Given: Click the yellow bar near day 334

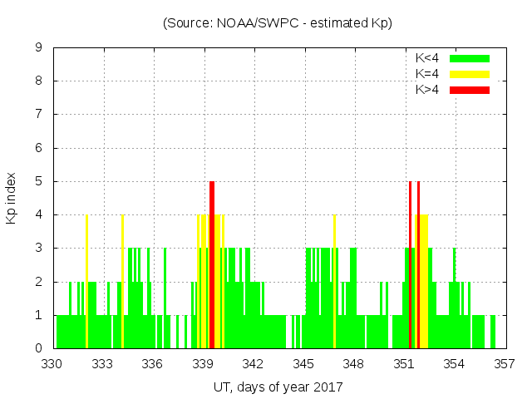Looking at the screenshot, I should pyautogui.click(x=122, y=283).
